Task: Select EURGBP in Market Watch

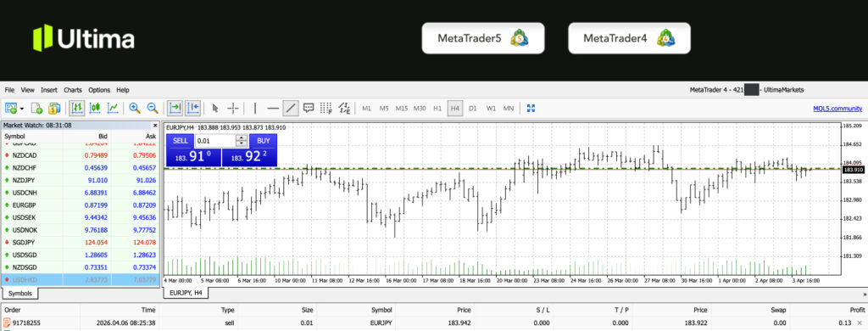Action: (81, 205)
